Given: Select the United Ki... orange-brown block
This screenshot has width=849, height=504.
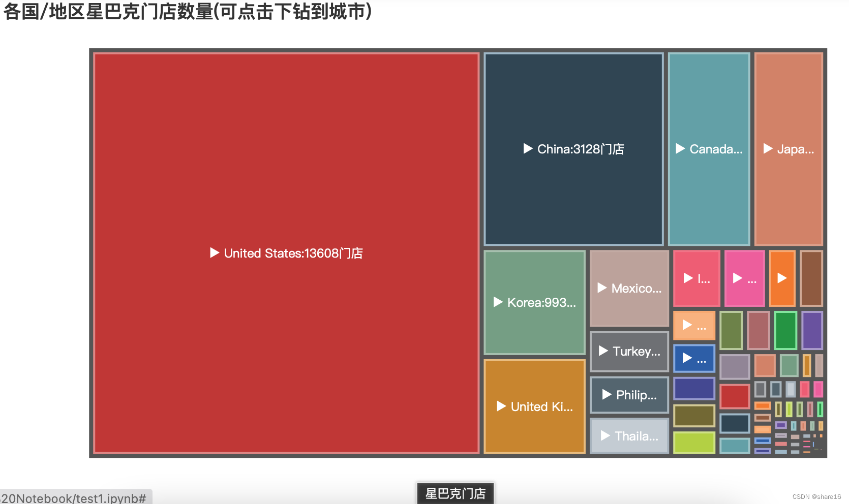Looking at the screenshot, I should [535, 406].
